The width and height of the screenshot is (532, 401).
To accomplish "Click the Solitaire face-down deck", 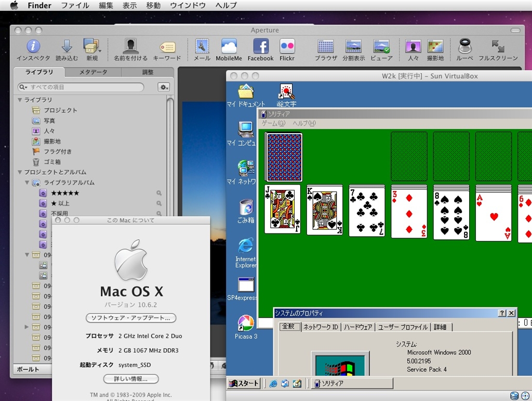I will (284, 157).
